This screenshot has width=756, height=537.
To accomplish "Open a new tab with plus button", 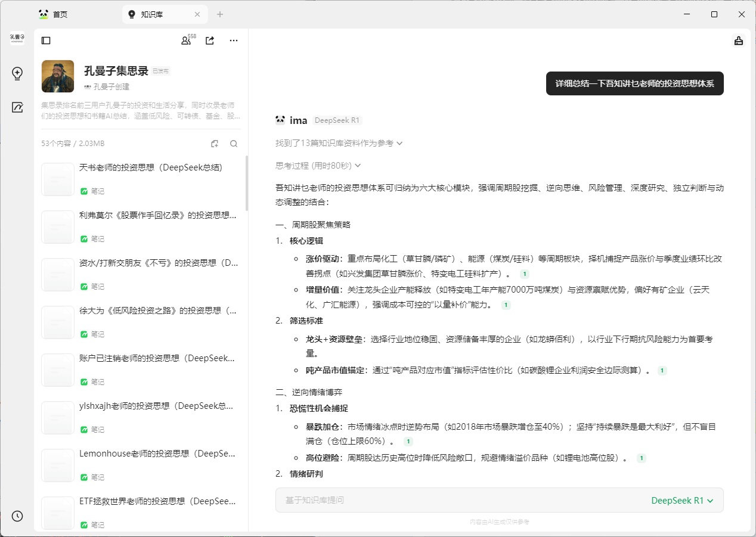I will pyautogui.click(x=220, y=14).
